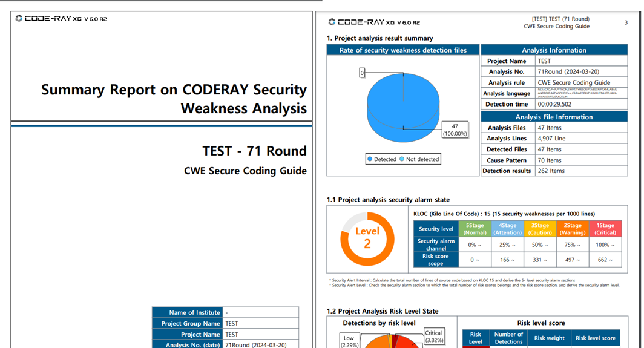
Task: Click 'CWE Secure Coding Guide' subtitle on the cover page
Action: click(x=245, y=171)
